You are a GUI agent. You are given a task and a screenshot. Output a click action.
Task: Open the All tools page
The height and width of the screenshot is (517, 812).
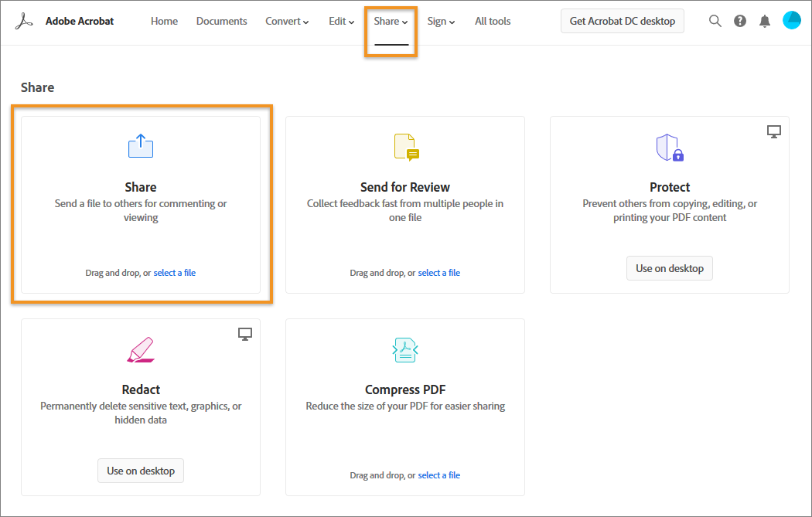[492, 21]
